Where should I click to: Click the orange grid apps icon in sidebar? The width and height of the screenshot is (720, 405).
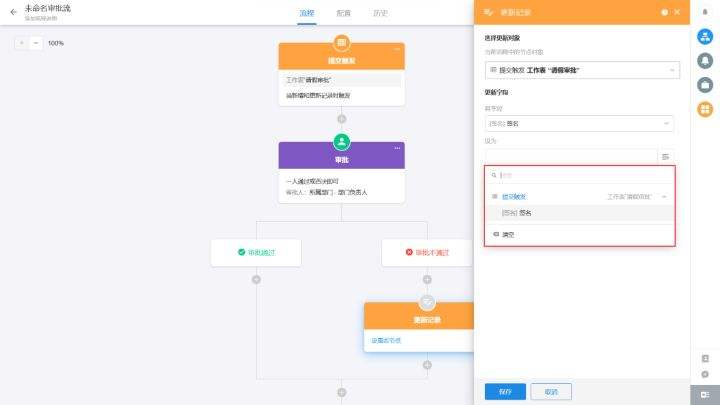tap(705, 109)
